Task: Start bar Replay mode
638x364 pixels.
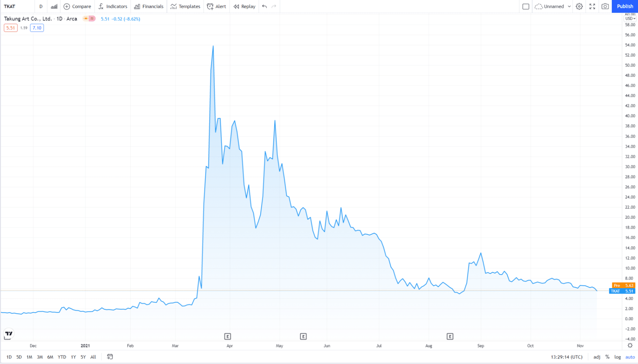Action: pyautogui.click(x=244, y=6)
